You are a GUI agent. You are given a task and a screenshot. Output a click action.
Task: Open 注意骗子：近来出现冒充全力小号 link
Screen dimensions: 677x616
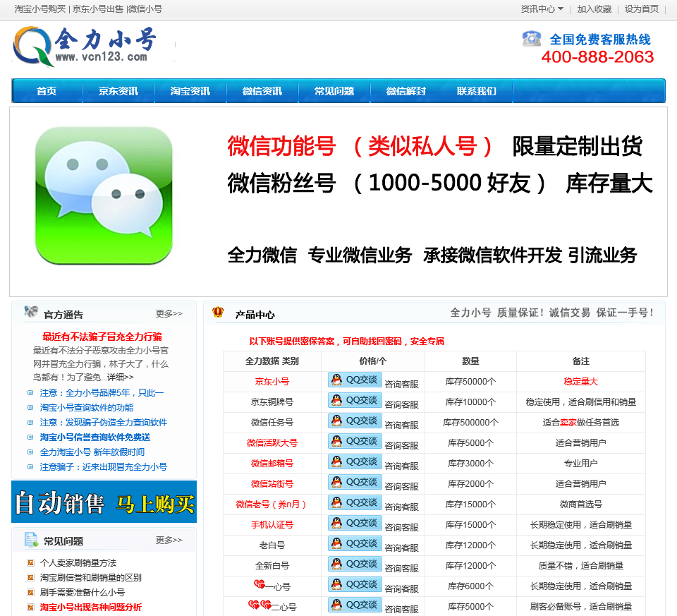pyautogui.click(x=104, y=466)
